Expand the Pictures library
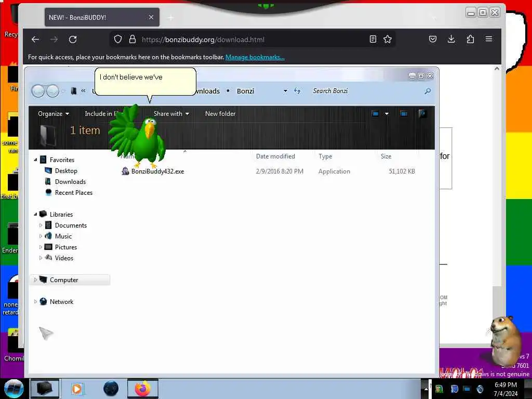The height and width of the screenshot is (399, 532). point(41,247)
